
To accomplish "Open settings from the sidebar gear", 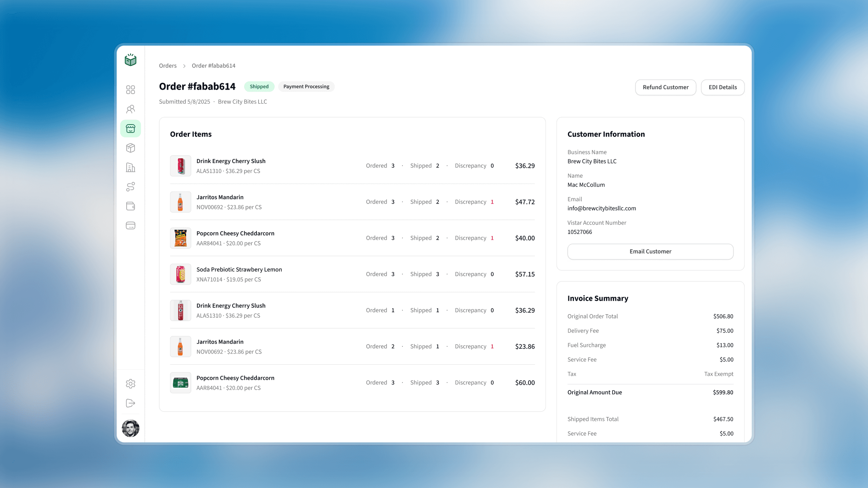I will [131, 384].
